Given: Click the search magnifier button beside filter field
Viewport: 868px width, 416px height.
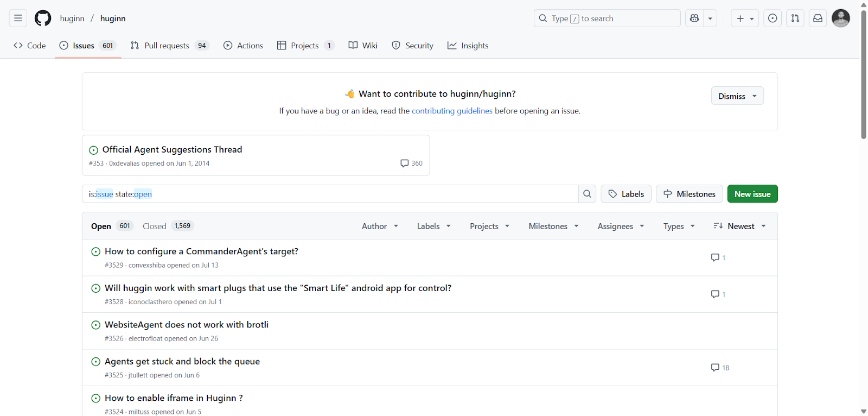Looking at the screenshot, I should pos(587,194).
